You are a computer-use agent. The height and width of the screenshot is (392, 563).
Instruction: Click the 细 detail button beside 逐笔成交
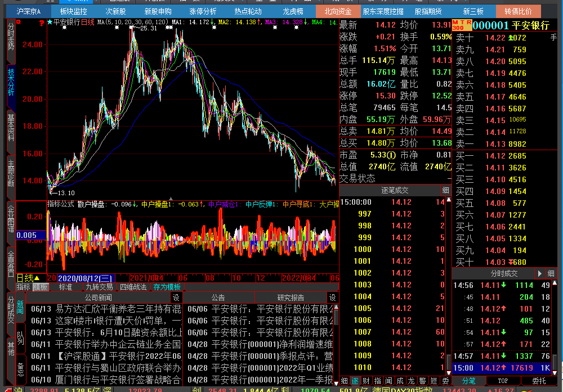[445, 190]
